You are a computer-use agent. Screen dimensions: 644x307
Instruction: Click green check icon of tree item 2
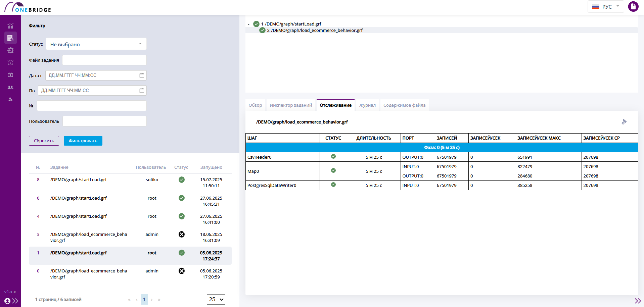pos(262,30)
